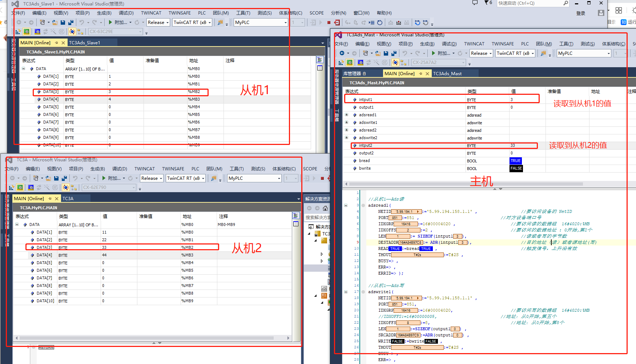636x364 pixels.
Task: Click red Stop square in TC3Ads_Slave1 toolbar
Action: tap(329, 23)
